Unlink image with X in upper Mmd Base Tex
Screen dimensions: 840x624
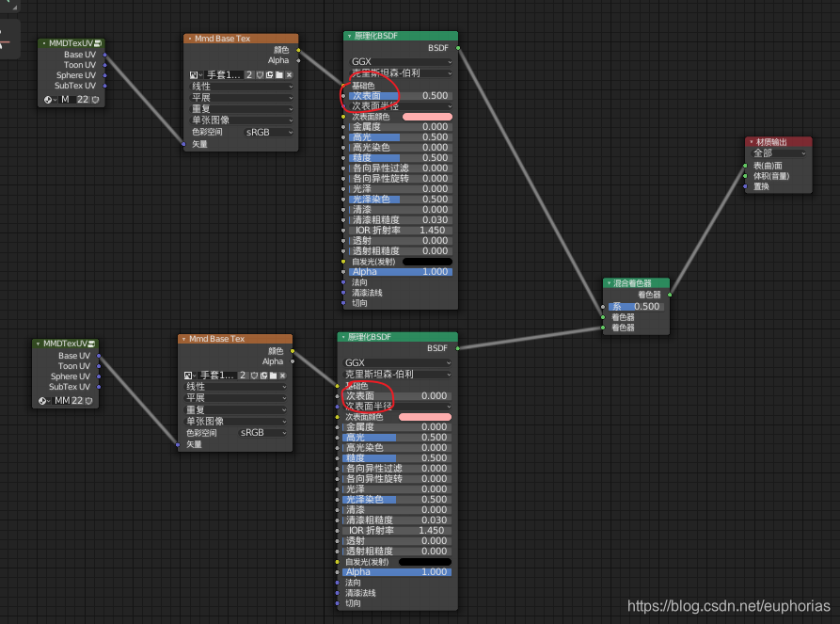[x=290, y=75]
